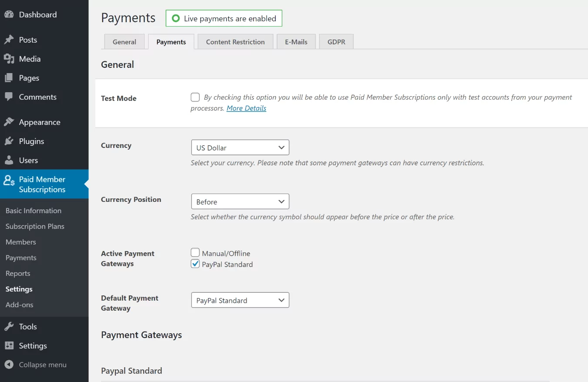Screen dimensions: 588x382
Task: Enable the Test Mode checkbox
Action: point(195,97)
